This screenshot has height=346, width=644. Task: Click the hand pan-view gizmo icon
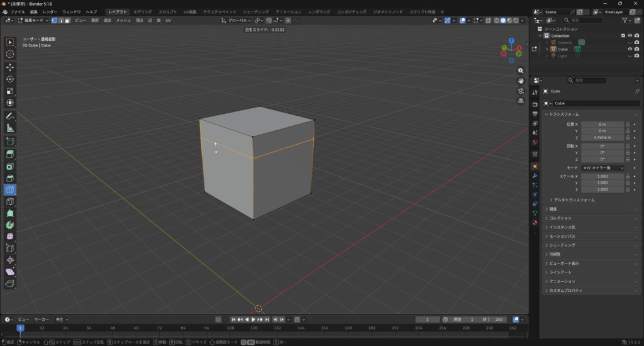[521, 81]
